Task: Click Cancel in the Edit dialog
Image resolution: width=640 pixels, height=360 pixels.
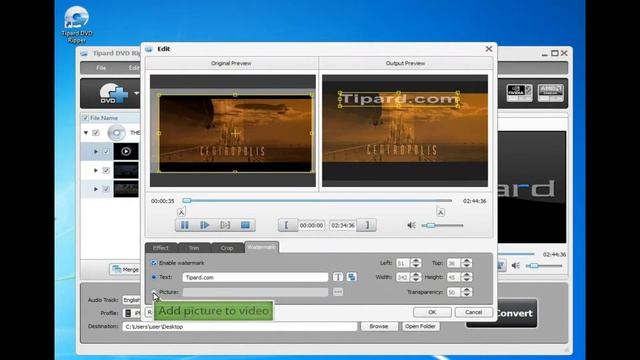Action: [x=473, y=312]
